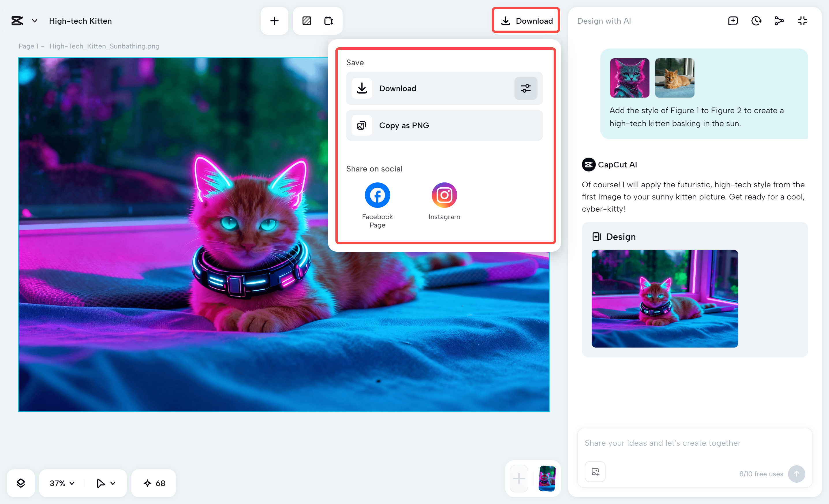Click the background removal hatched square icon
Image resolution: width=829 pixels, height=504 pixels.
click(x=307, y=21)
